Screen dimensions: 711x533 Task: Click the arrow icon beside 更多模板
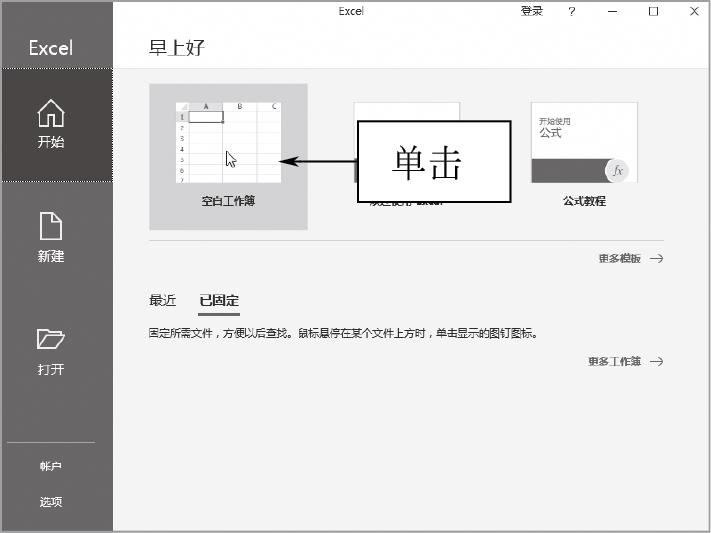(656, 259)
